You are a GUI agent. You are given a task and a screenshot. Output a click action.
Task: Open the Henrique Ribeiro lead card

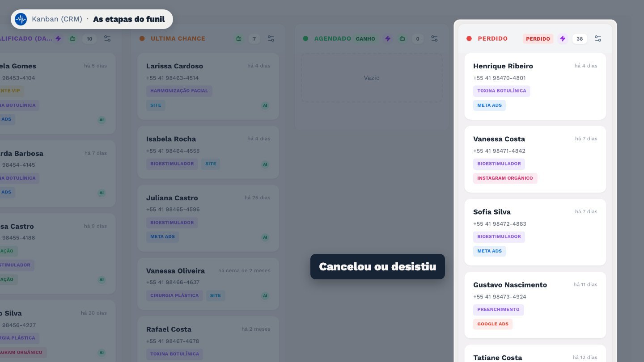point(535,86)
